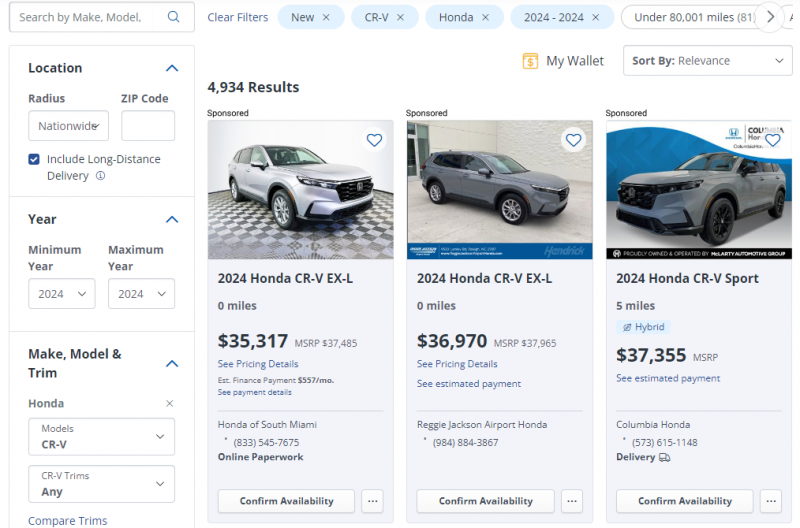
Task: Click the search magnifier icon
Action: click(174, 17)
